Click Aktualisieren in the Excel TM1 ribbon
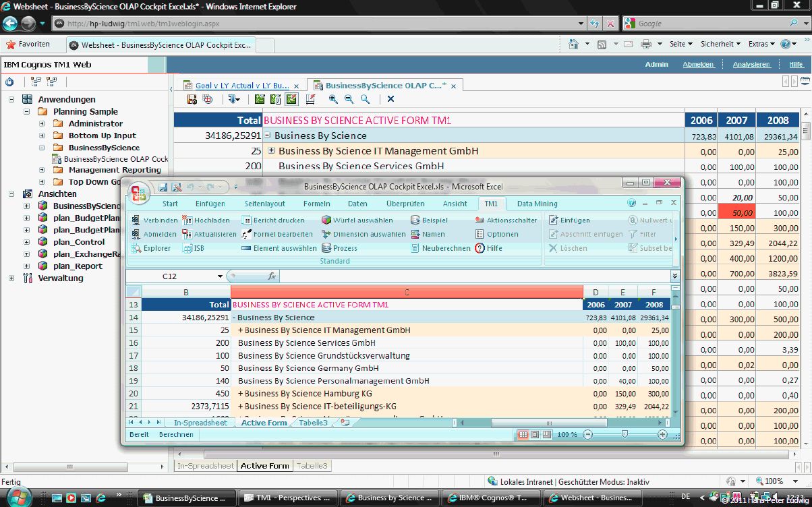812x507 pixels. coord(210,234)
